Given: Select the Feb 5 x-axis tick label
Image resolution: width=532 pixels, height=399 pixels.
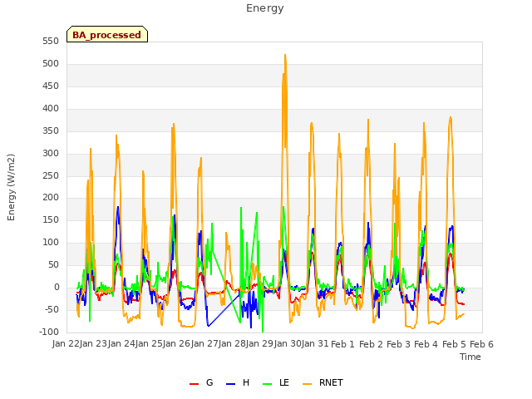Looking at the screenshot, I should [x=454, y=344].
